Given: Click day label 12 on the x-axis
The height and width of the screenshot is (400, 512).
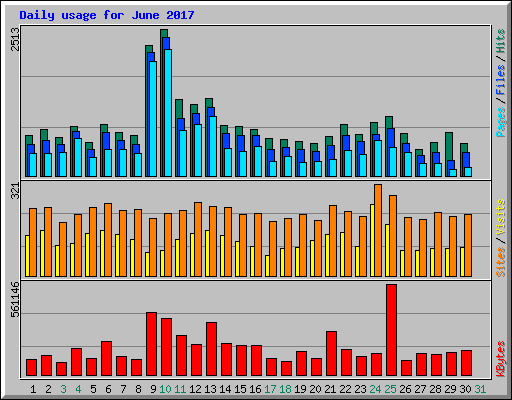Looking at the screenshot, I should (x=195, y=389).
